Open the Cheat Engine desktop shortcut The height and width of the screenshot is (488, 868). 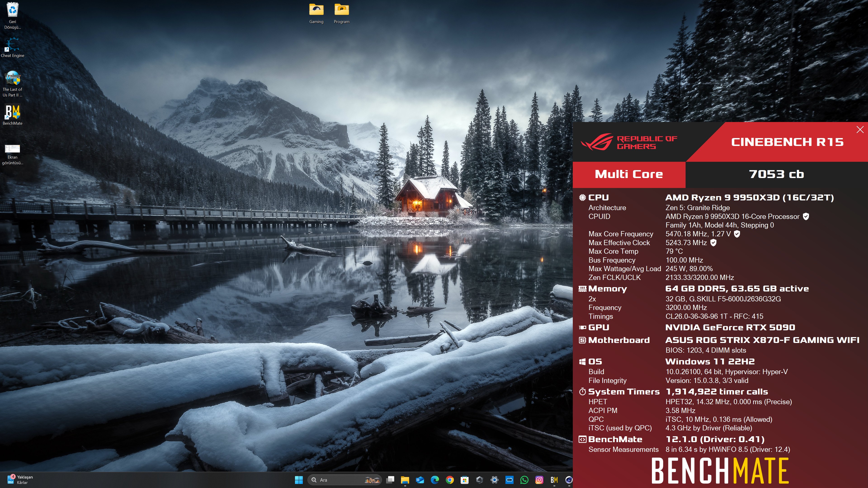pos(12,47)
